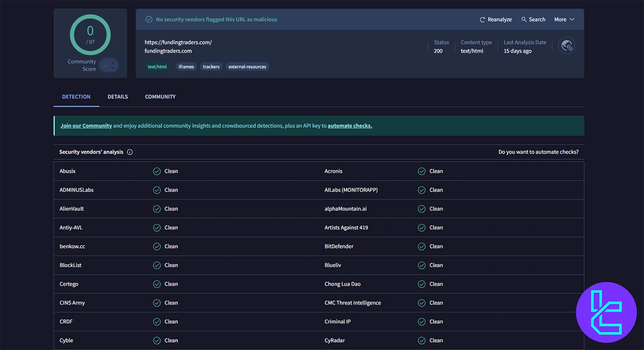Click the 'automate checks' link

pos(350,126)
